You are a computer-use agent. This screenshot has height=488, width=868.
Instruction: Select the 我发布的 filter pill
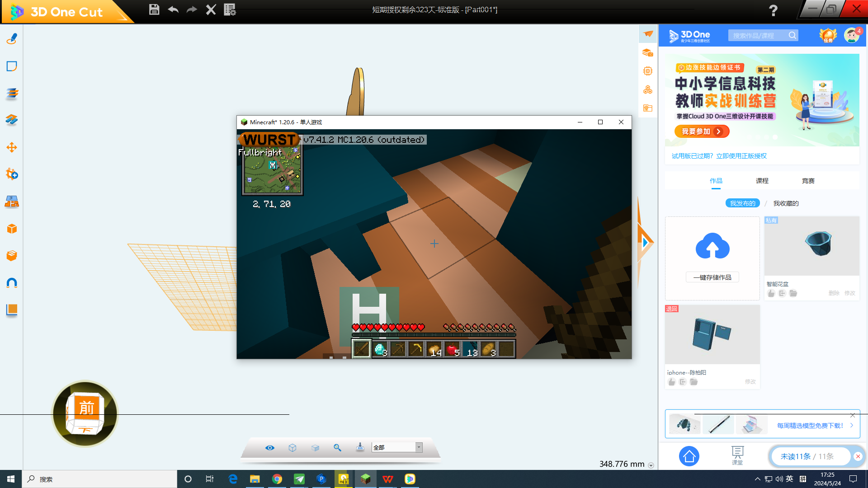pyautogui.click(x=742, y=203)
